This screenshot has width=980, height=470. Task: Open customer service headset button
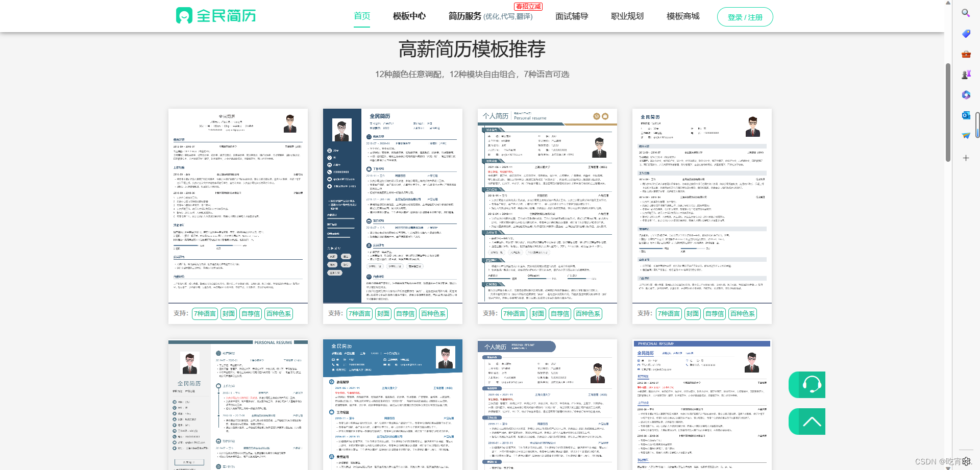[x=807, y=385]
